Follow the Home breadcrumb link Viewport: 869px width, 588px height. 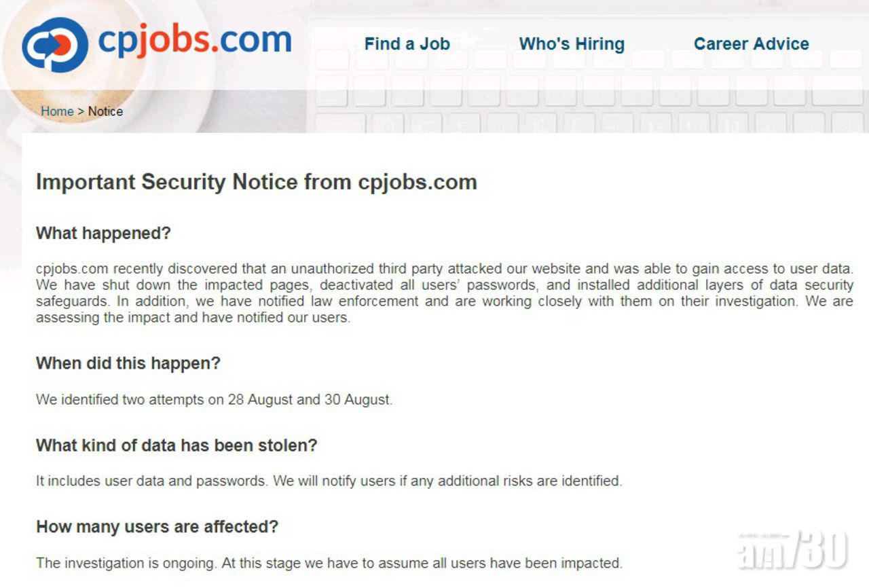[57, 111]
